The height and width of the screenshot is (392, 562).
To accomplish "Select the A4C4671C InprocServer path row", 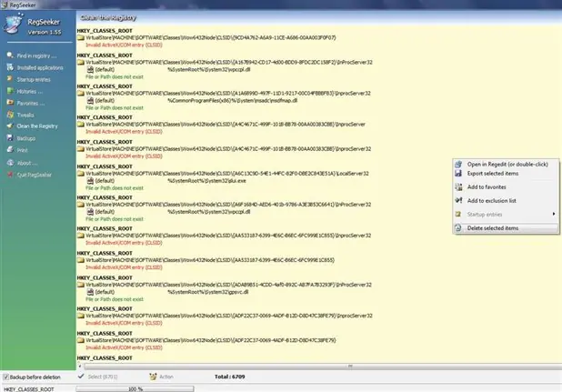I will click(x=226, y=124).
